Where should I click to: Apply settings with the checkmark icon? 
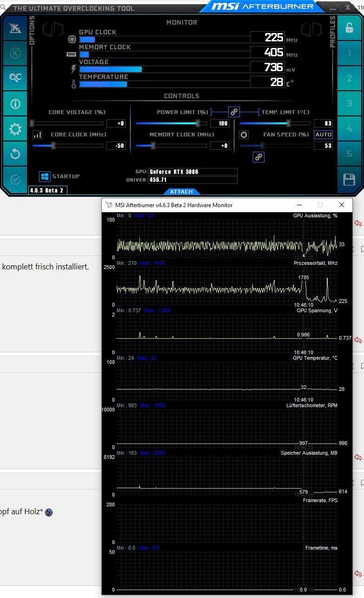(x=15, y=179)
